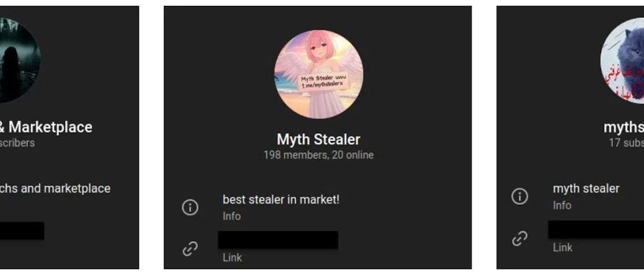The width and height of the screenshot is (644, 275).
Task: Open the redacted link in right card
Action: click(x=596, y=230)
